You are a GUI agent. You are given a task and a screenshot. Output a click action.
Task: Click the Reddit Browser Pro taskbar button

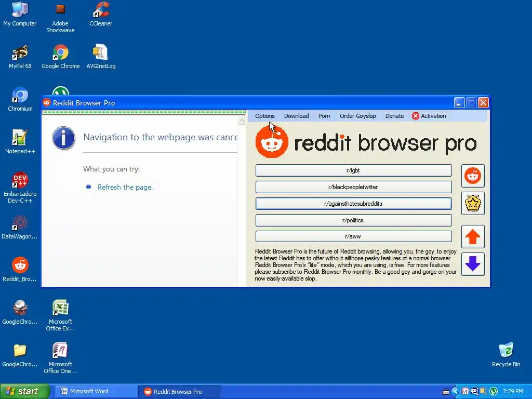click(180, 392)
